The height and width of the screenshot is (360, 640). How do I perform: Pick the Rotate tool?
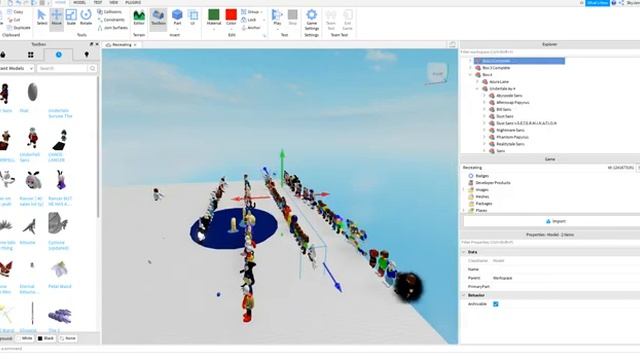pyautogui.click(x=86, y=18)
